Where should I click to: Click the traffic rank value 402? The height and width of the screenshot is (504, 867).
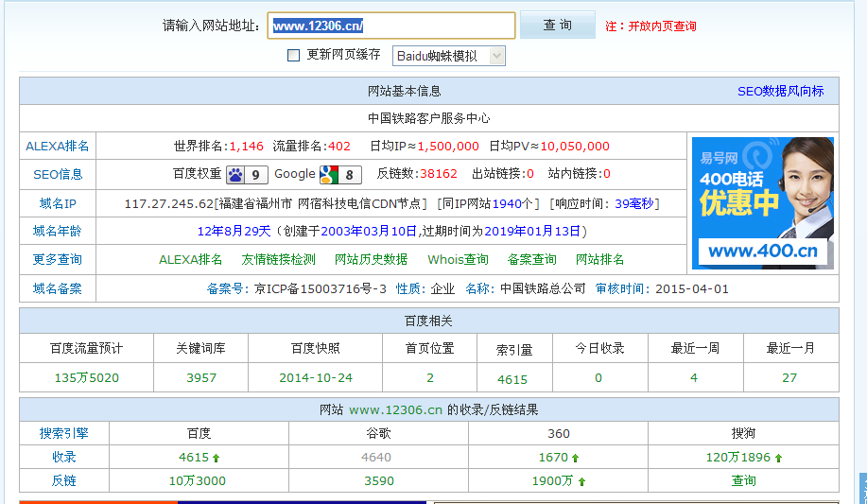click(x=339, y=146)
